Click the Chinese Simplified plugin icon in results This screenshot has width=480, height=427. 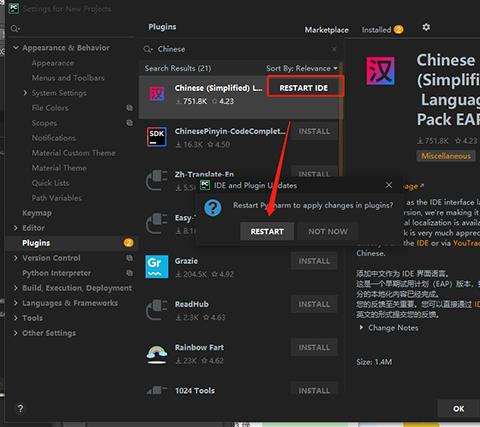point(157,94)
